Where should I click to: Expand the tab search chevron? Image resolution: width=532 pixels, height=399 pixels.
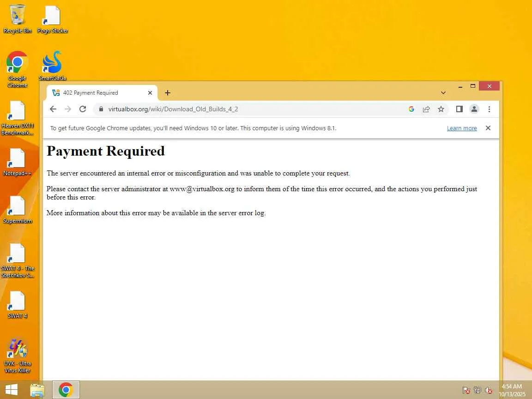point(443,93)
